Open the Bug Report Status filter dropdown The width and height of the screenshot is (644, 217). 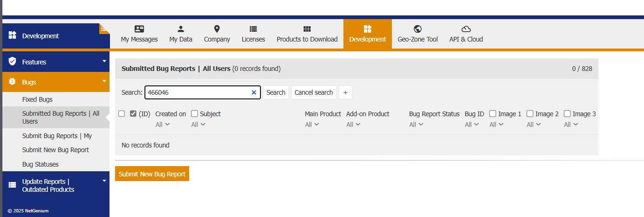415,125
